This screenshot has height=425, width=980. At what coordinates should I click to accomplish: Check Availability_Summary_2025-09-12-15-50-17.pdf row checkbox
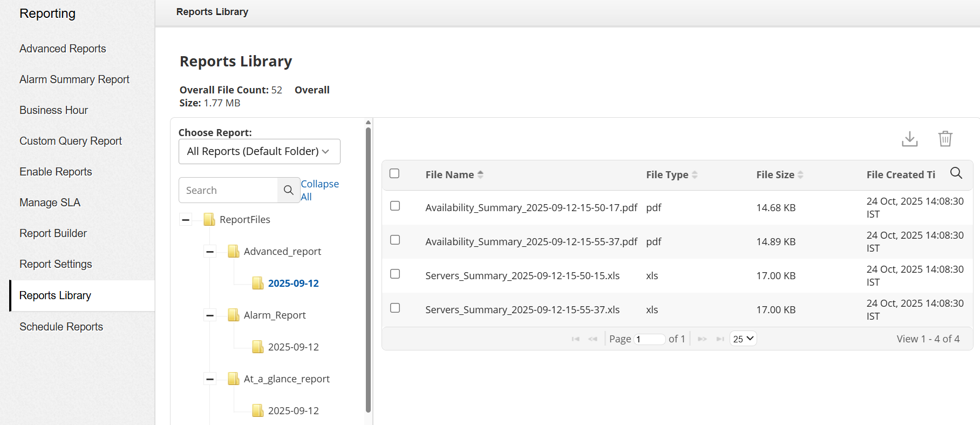[x=395, y=206]
